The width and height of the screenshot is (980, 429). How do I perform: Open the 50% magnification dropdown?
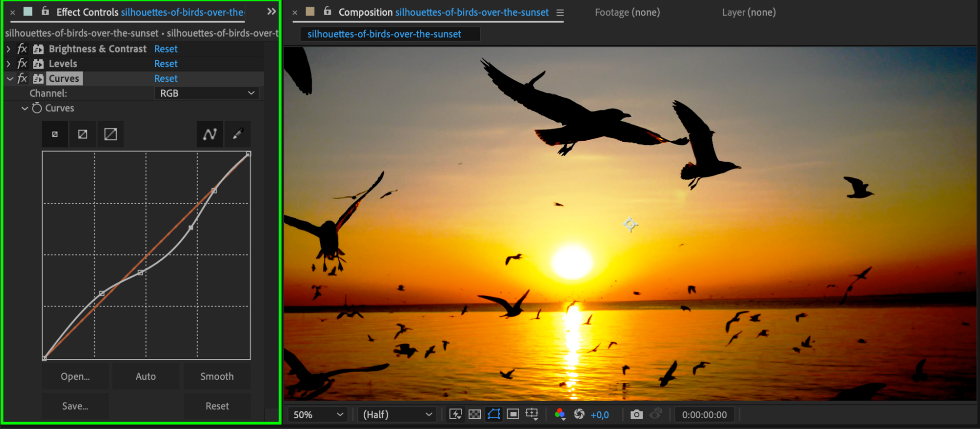pos(318,415)
